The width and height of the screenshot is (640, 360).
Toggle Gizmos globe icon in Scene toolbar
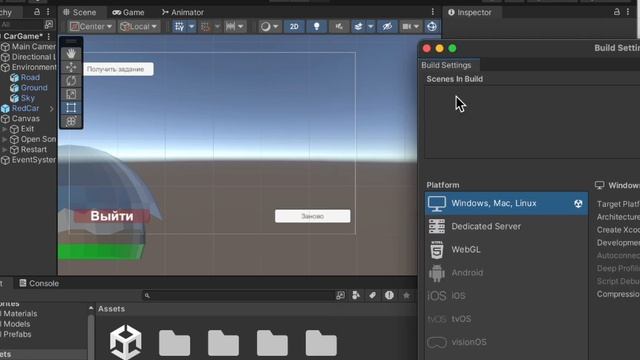[x=432, y=27]
